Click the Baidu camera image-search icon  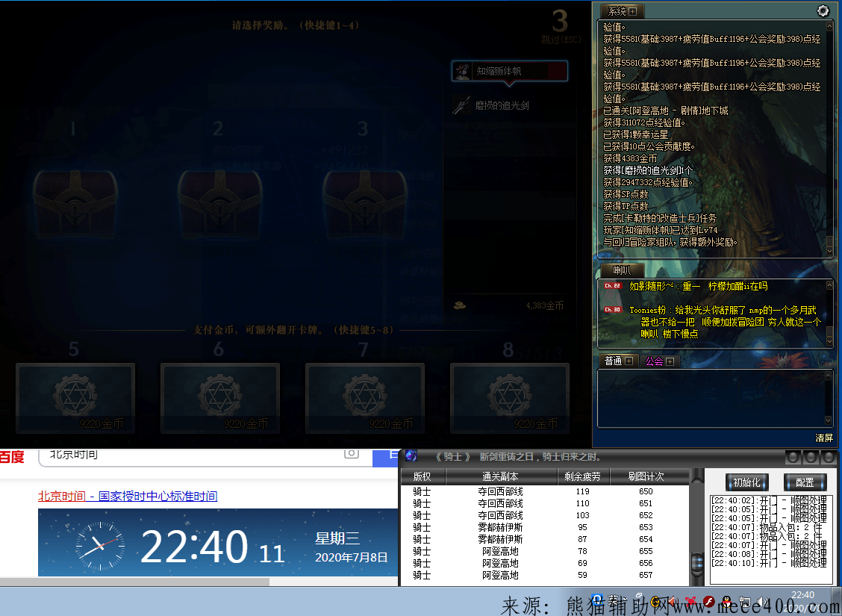(352, 453)
